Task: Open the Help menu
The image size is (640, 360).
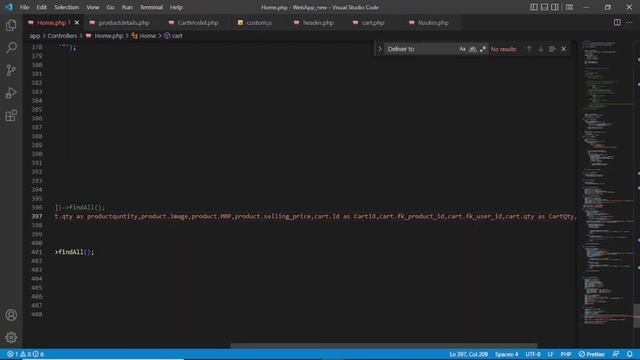Action: tap(176, 7)
